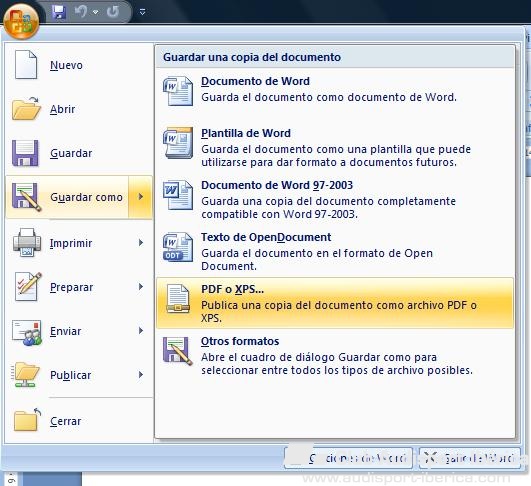
Task: Click the PDF o XPS document icon
Action: point(178,299)
